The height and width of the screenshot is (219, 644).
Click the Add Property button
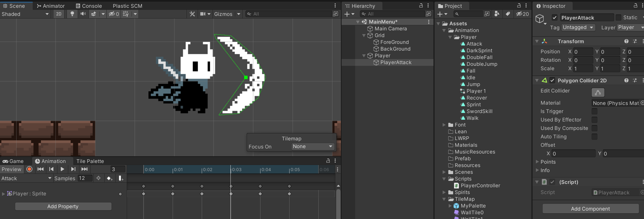tap(63, 206)
